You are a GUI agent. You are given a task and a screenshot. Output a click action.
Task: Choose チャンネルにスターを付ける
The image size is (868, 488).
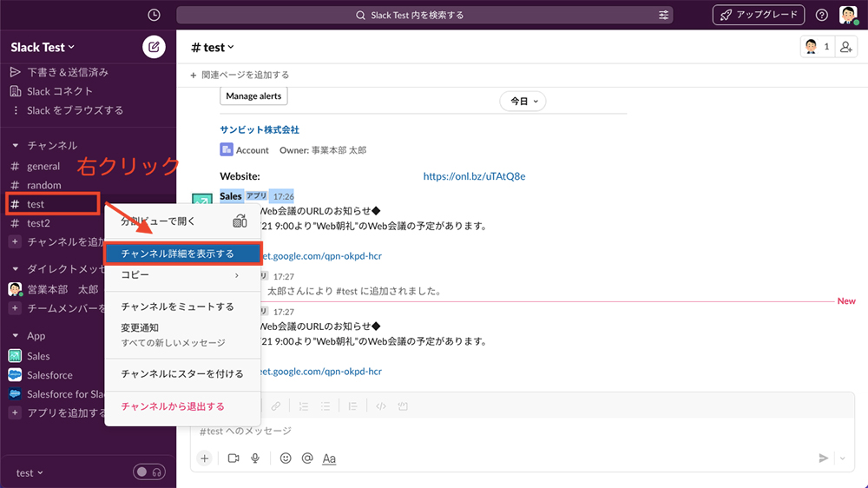coord(182,373)
